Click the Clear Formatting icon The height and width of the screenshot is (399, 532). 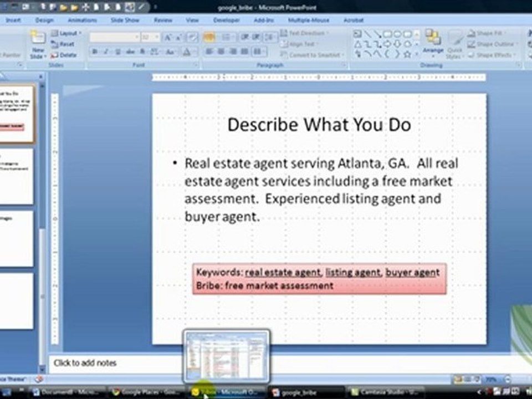[x=192, y=37]
